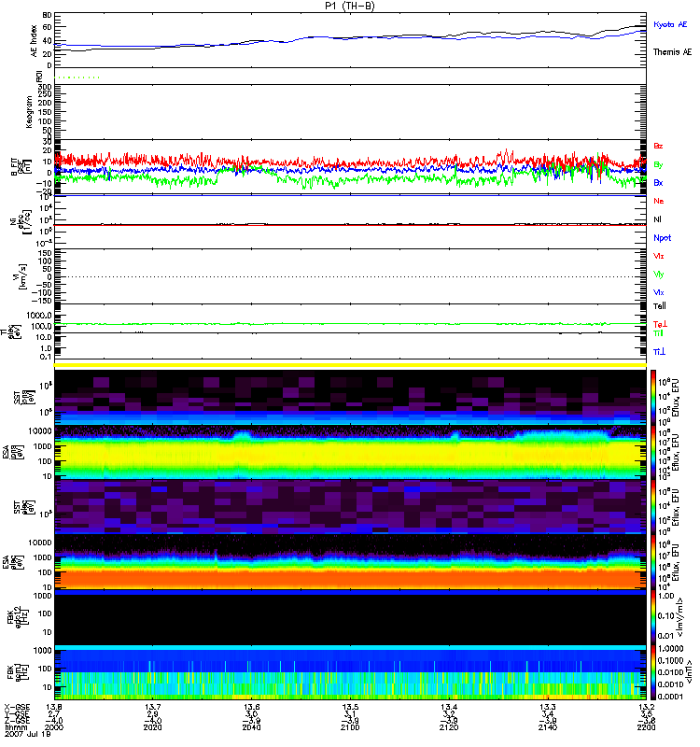Click the FBK scm1 [Hz] axis label
The image size is (700, 747).
point(17,672)
